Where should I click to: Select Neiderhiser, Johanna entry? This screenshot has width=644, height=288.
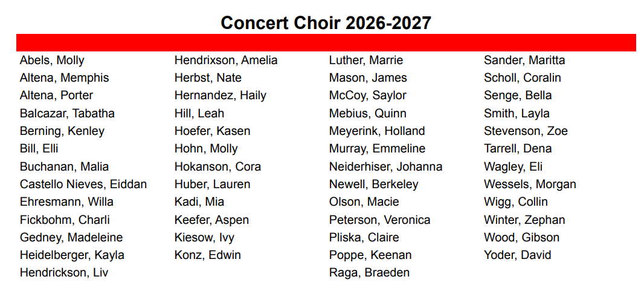click(x=385, y=166)
